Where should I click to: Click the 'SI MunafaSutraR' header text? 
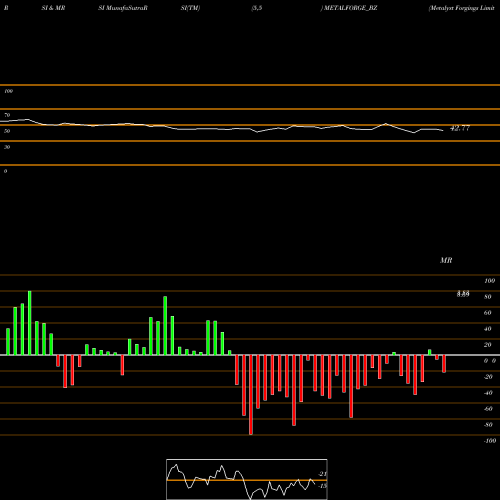click(x=123, y=8)
